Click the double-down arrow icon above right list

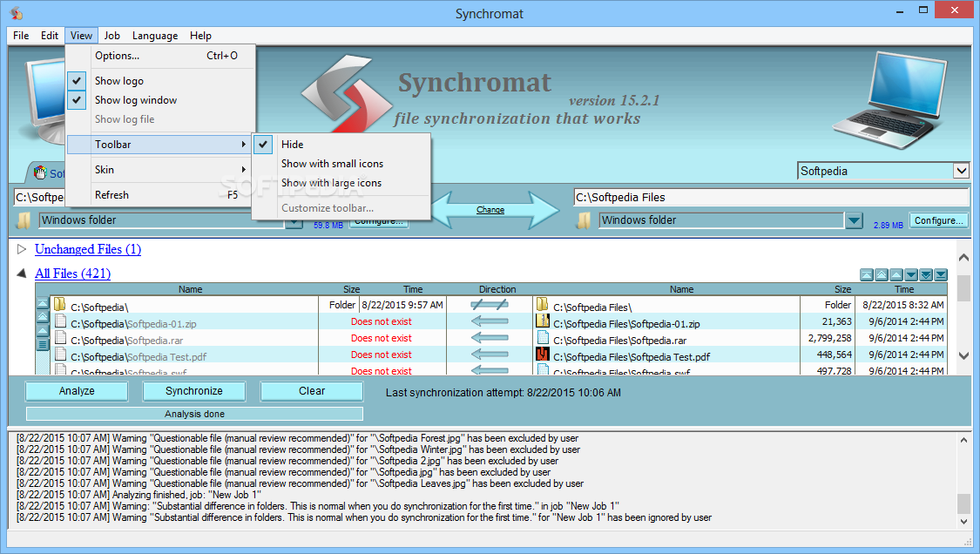[x=926, y=274]
